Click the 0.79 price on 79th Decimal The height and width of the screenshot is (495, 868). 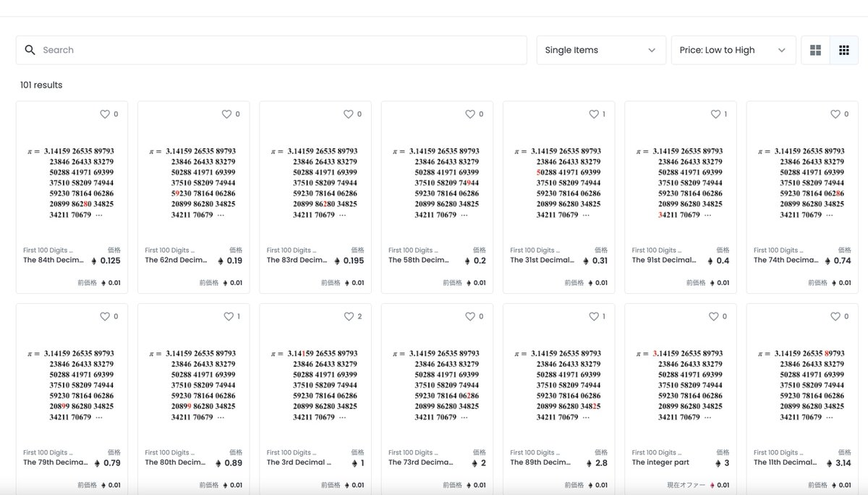[112, 463]
